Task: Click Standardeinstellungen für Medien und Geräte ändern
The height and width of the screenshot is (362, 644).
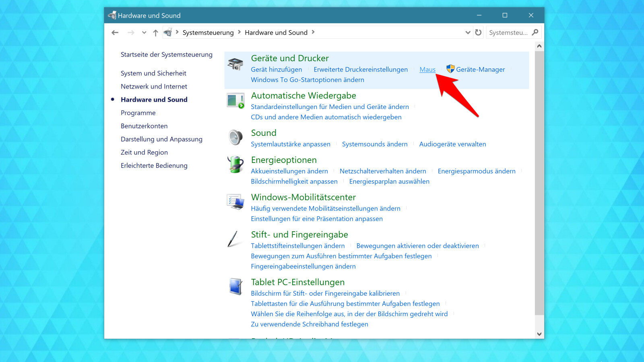Action: click(x=330, y=107)
